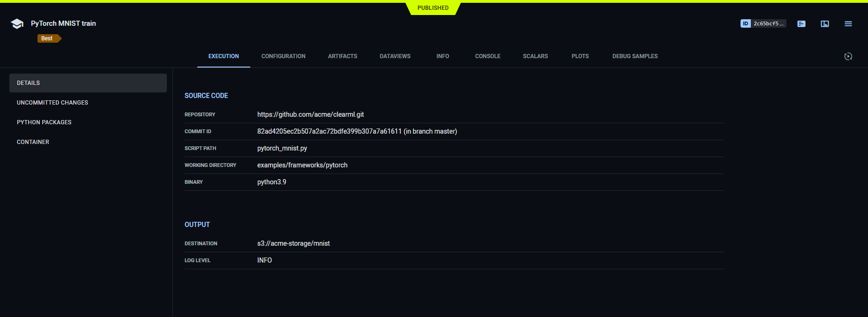This screenshot has width=868, height=317.
Task: Go to the Dataviews tab
Action: 395,56
